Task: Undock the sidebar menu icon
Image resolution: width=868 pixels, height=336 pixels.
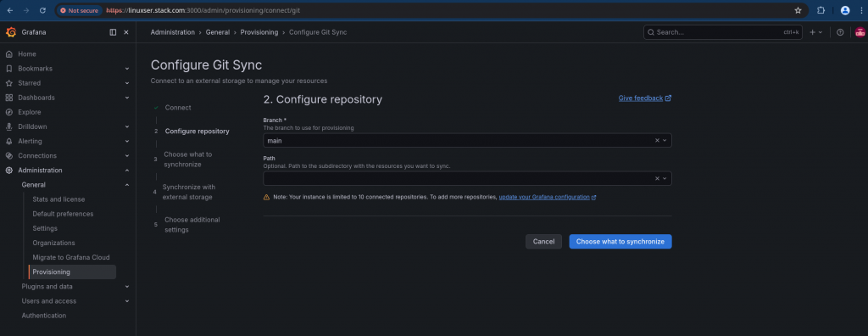Action: point(113,32)
